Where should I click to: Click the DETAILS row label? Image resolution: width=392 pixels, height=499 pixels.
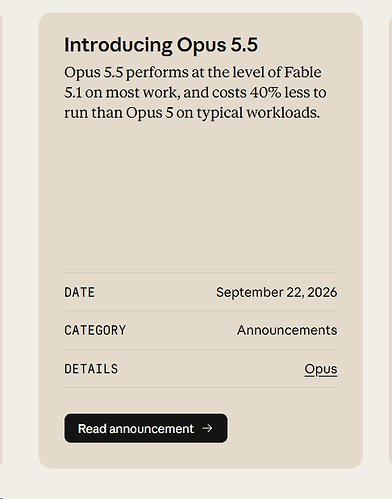coord(91,369)
